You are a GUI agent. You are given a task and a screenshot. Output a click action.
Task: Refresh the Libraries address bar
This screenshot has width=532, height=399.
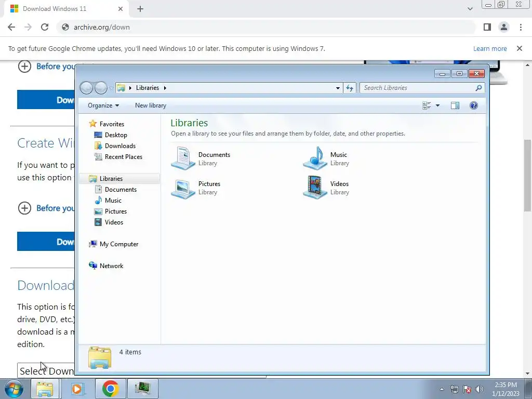pos(350,88)
